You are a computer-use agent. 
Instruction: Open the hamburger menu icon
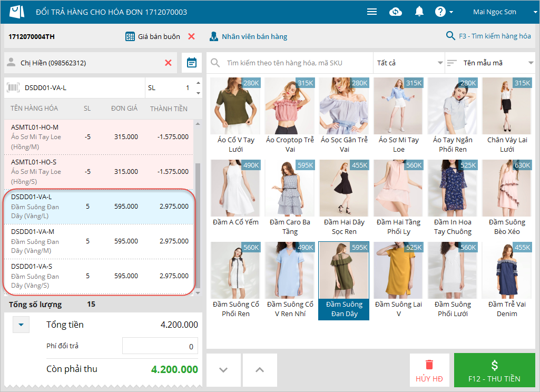point(371,12)
